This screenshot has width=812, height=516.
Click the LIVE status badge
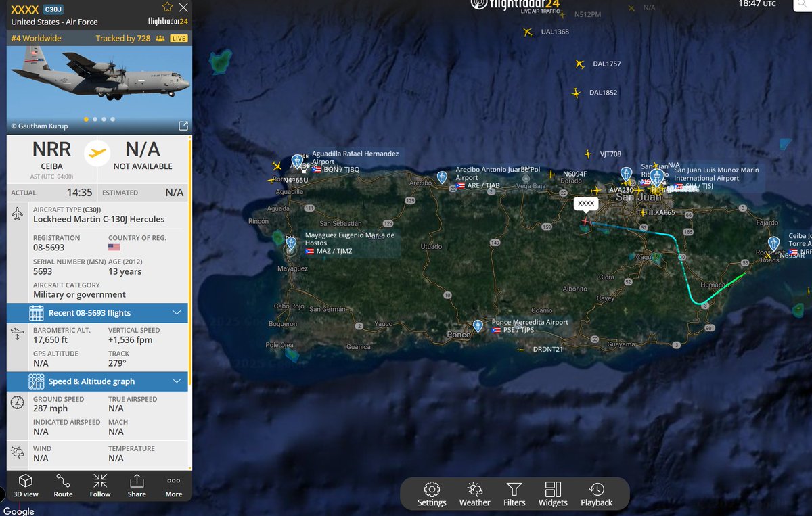pyautogui.click(x=179, y=39)
